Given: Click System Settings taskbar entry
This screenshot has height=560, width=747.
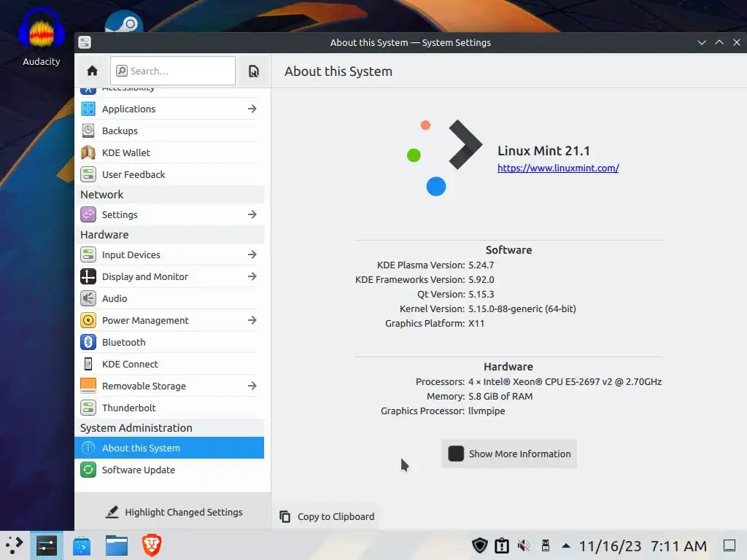Looking at the screenshot, I should (47, 545).
